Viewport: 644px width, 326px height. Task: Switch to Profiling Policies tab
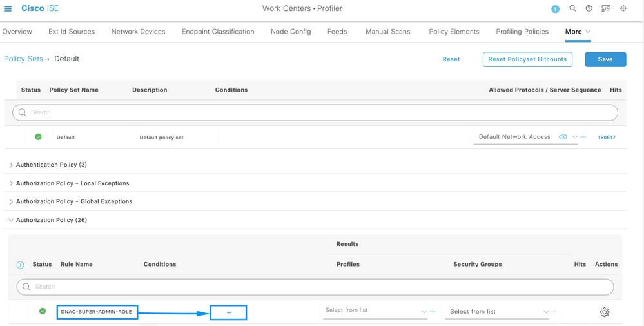click(522, 31)
